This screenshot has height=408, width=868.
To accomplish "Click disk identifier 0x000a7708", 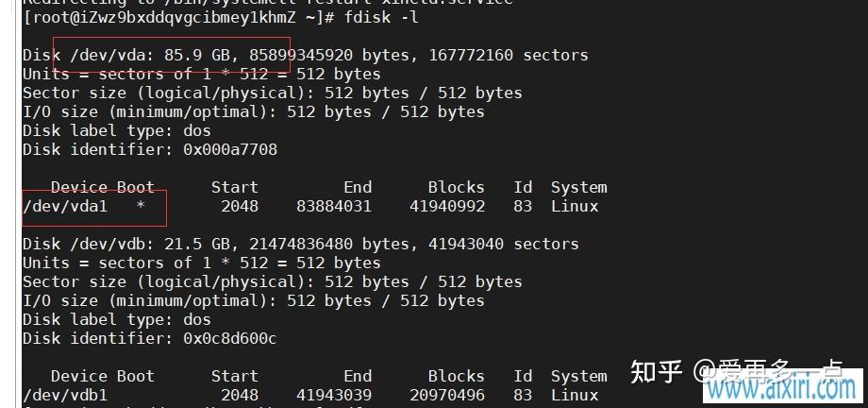I will click(230, 149).
